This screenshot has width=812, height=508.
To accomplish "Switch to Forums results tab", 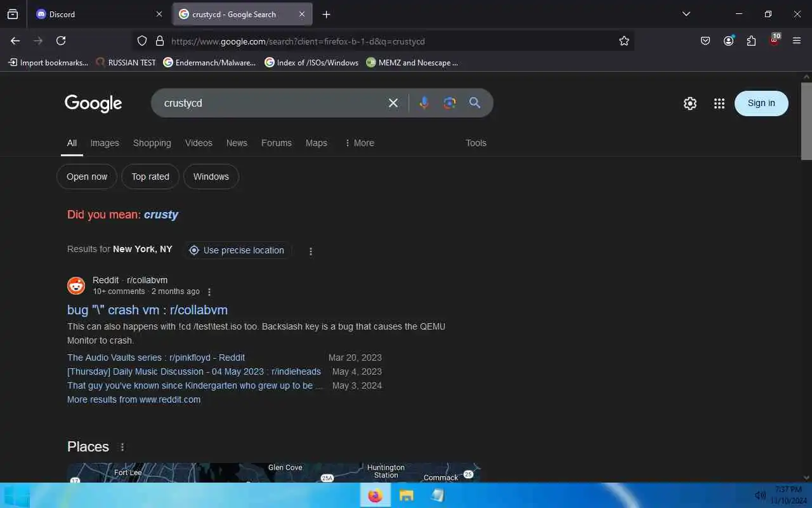I will [x=277, y=143].
